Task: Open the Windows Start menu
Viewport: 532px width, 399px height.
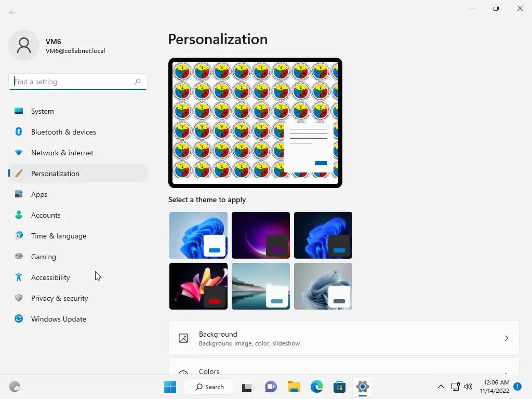Action: coord(170,387)
